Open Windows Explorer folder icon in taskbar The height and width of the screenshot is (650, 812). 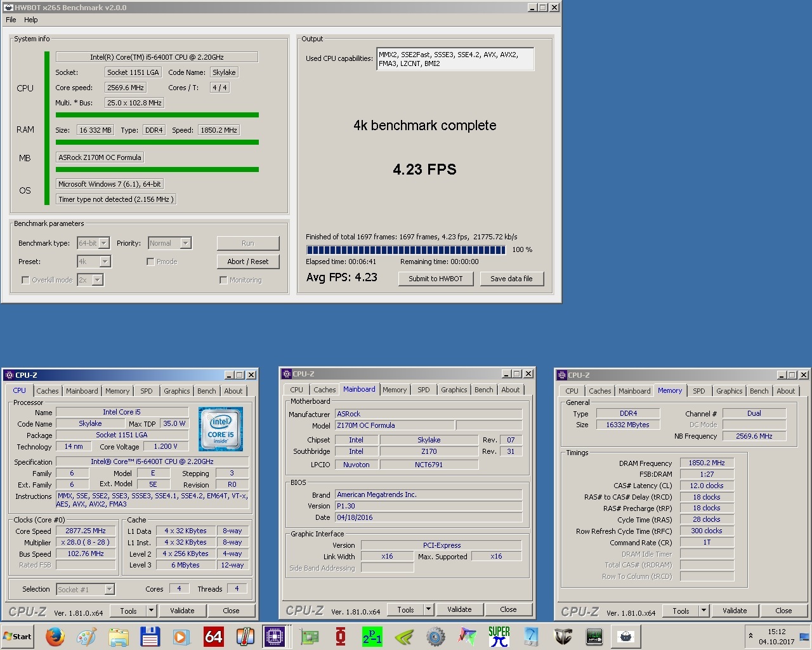click(119, 637)
